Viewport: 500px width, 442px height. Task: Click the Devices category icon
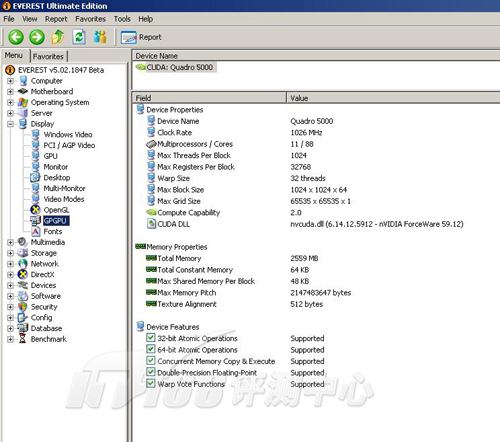23,285
